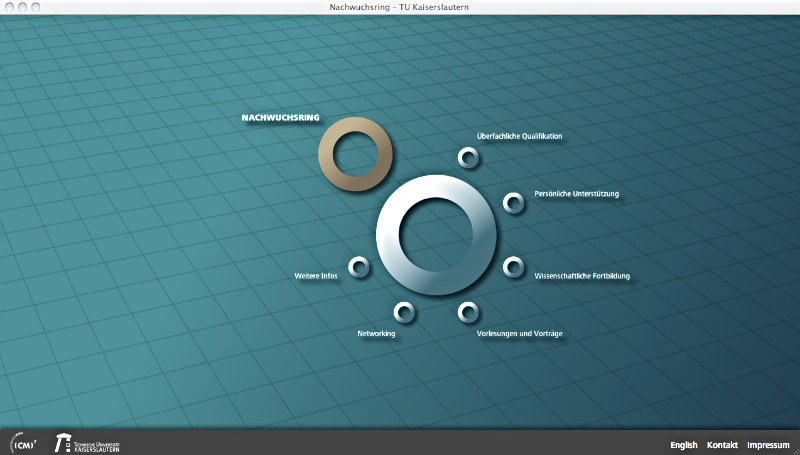This screenshot has width=800, height=455.
Task: Close the window with the leftmost title-bar button
Action: [x=9, y=7]
